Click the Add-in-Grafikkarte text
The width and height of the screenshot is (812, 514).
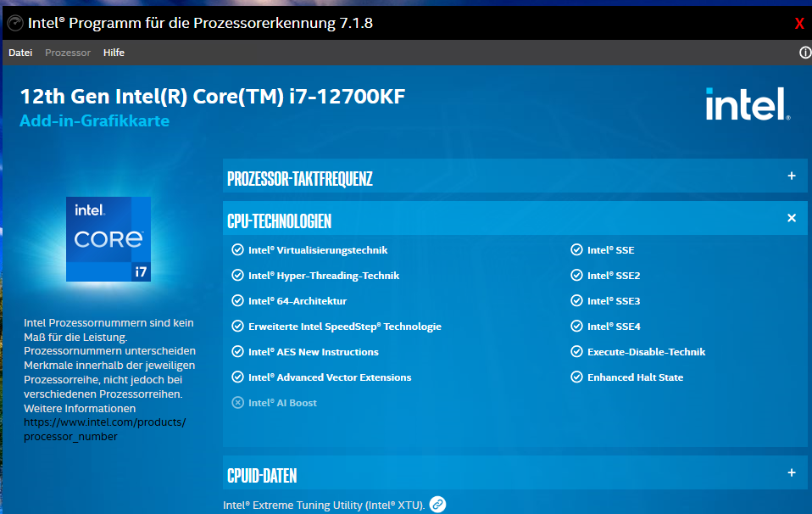coord(94,120)
